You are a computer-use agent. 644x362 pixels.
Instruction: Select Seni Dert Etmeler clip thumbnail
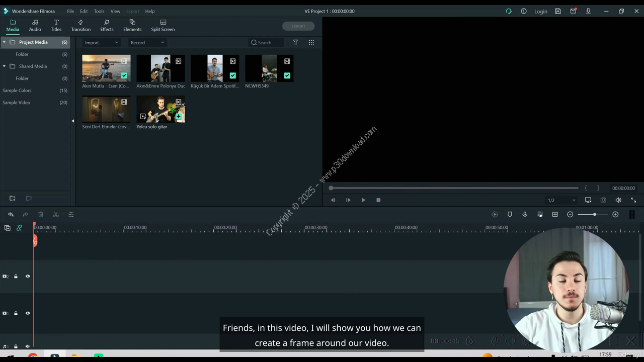106,109
